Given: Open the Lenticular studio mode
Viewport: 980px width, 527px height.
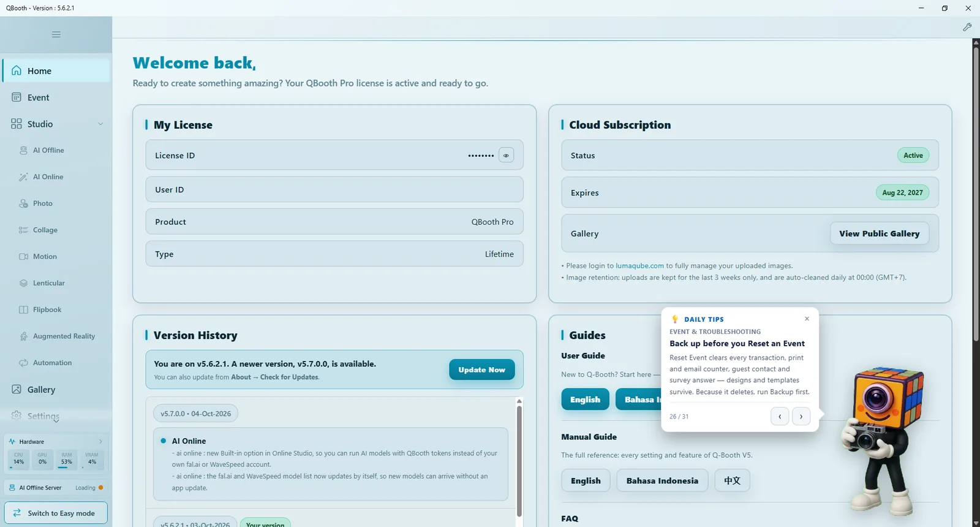Looking at the screenshot, I should 56,283.
